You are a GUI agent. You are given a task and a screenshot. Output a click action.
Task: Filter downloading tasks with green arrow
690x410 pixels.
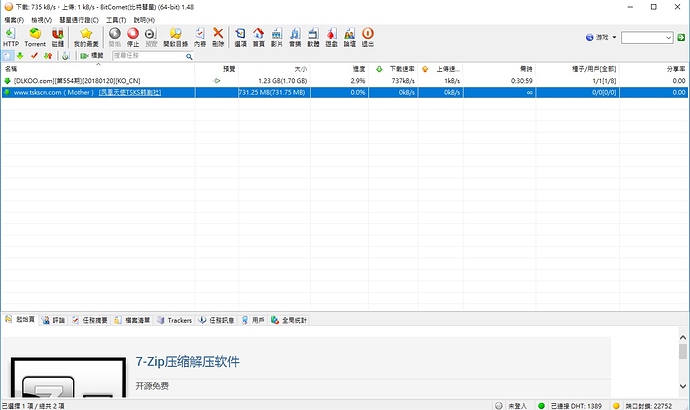coord(20,56)
